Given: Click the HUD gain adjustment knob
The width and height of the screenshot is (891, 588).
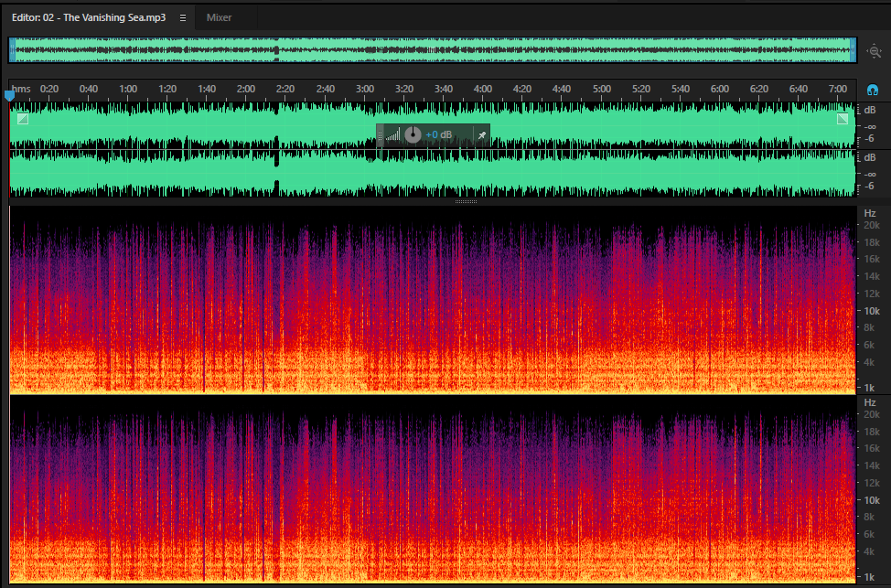Looking at the screenshot, I should click(x=413, y=135).
